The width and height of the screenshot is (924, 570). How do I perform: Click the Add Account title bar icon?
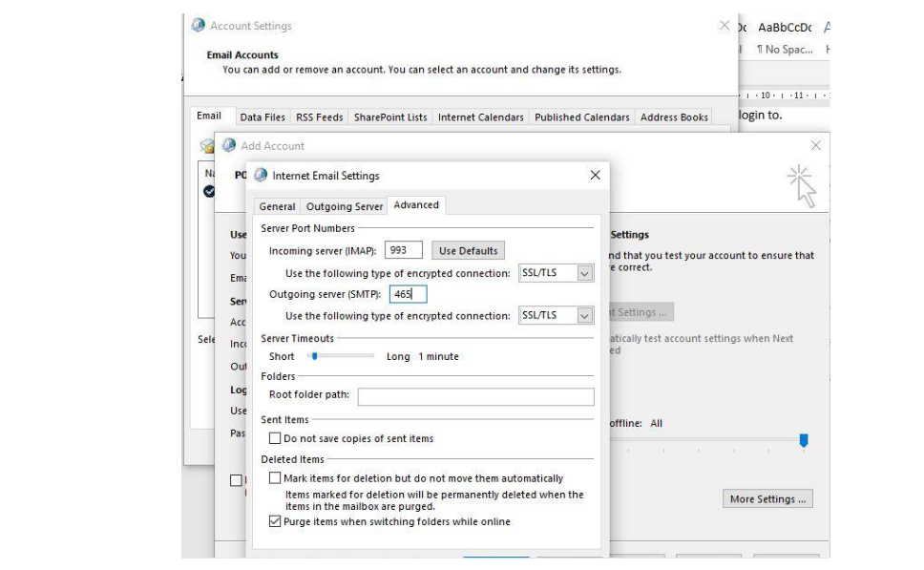click(229, 145)
